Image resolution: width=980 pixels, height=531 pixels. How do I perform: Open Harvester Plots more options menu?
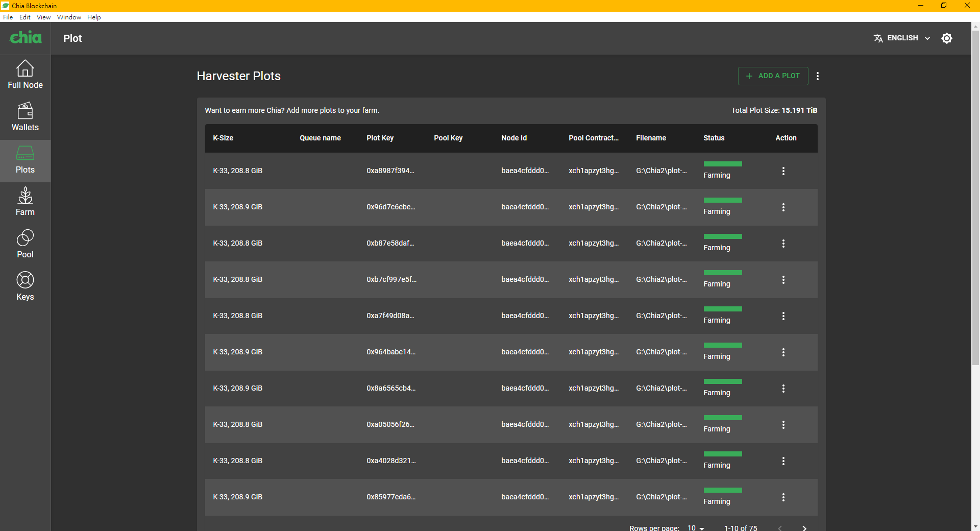tap(818, 76)
